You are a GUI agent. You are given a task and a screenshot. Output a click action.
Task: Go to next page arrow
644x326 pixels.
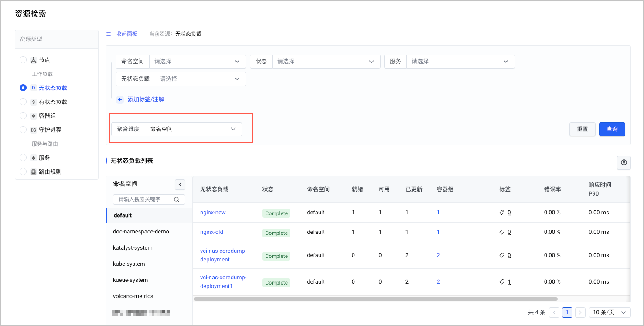click(580, 312)
